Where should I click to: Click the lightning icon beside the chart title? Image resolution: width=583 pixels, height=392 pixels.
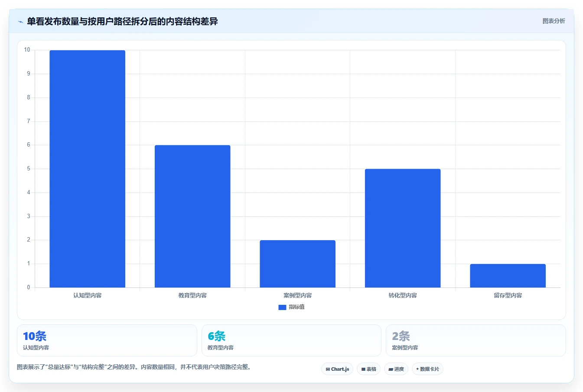(x=20, y=22)
